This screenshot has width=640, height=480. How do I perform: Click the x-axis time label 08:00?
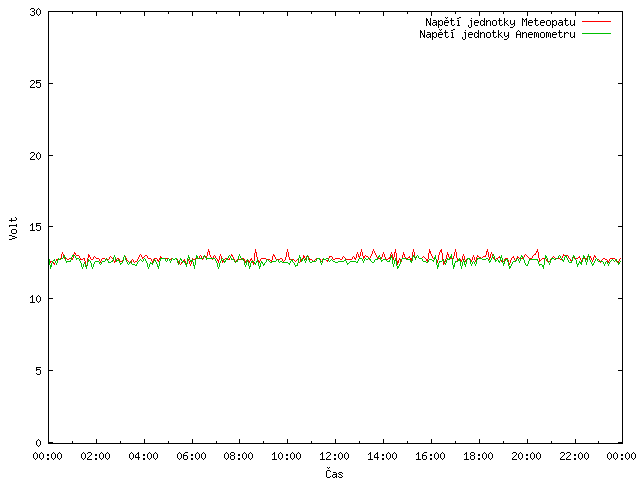(239, 456)
